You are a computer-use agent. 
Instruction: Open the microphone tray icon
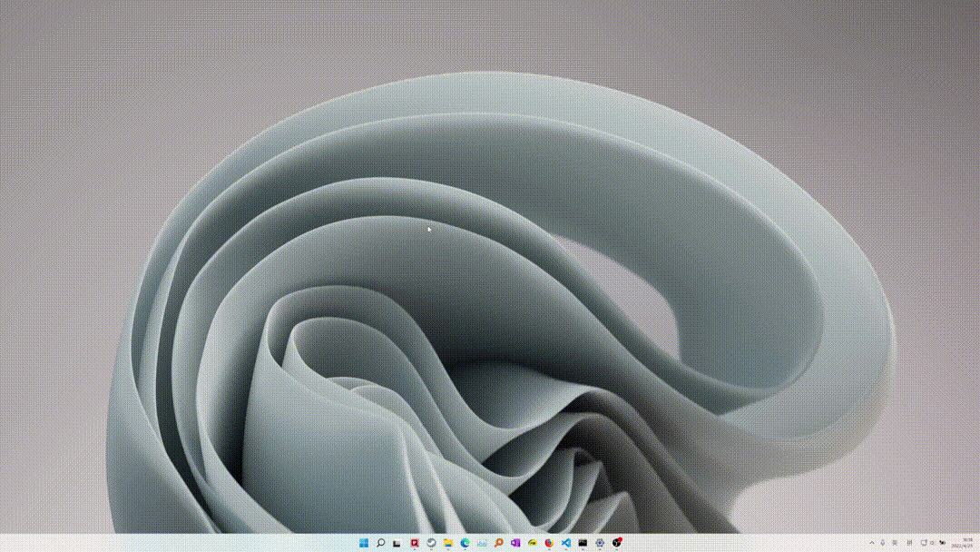(883, 543)
